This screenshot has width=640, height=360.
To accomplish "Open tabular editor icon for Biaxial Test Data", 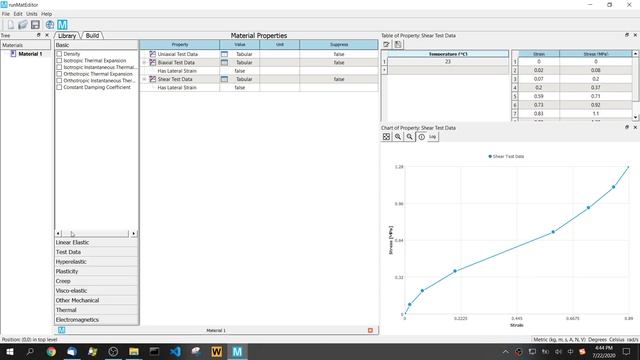I will point(224,62).
